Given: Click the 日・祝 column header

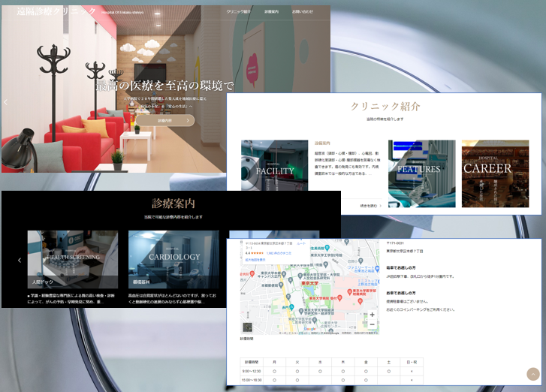Looking at the screenshot, I should tap(412, 362).
